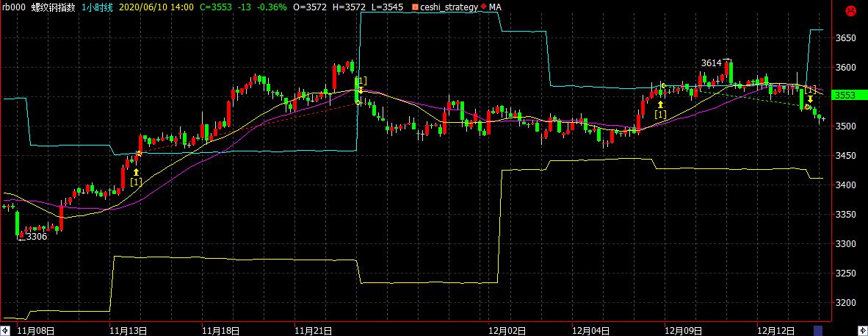Click the H=3572 high price value
This screenshot has width=868, height=336.
351,7
